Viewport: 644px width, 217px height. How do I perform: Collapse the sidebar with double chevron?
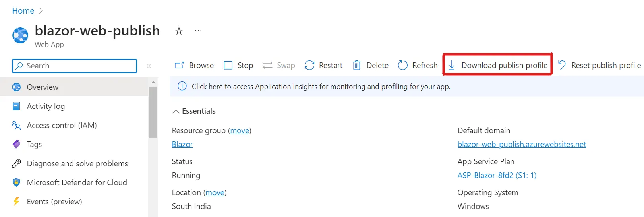tap(149, 66)
